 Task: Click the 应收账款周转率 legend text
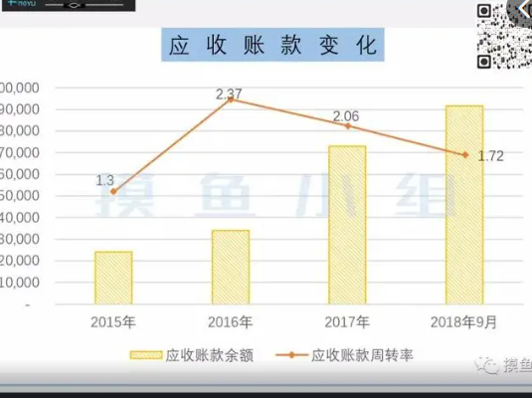362,355
